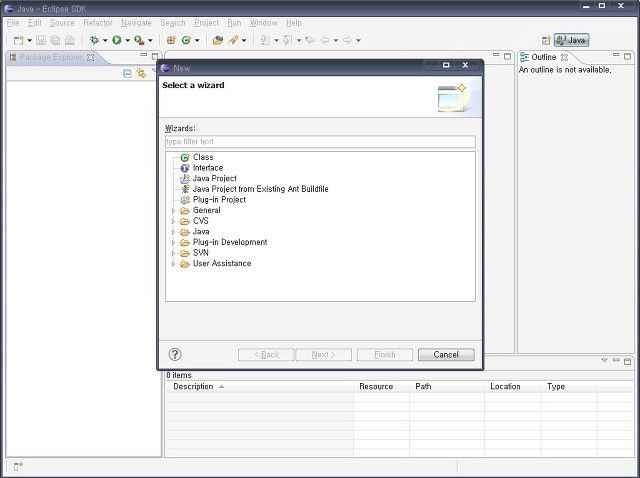
Task: Click the New Java Class toolbar icon
Action: tap(187, 40)
